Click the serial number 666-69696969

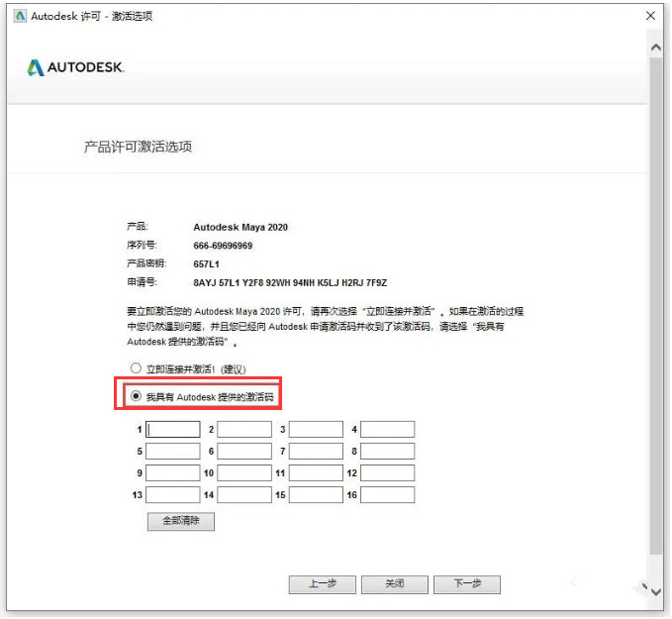(223, 246)
